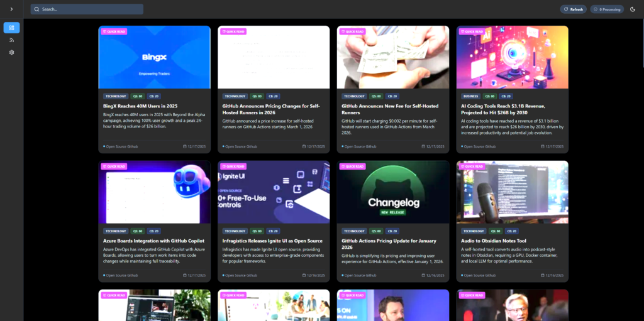Click the Refresh button

(x=573, y=9)
